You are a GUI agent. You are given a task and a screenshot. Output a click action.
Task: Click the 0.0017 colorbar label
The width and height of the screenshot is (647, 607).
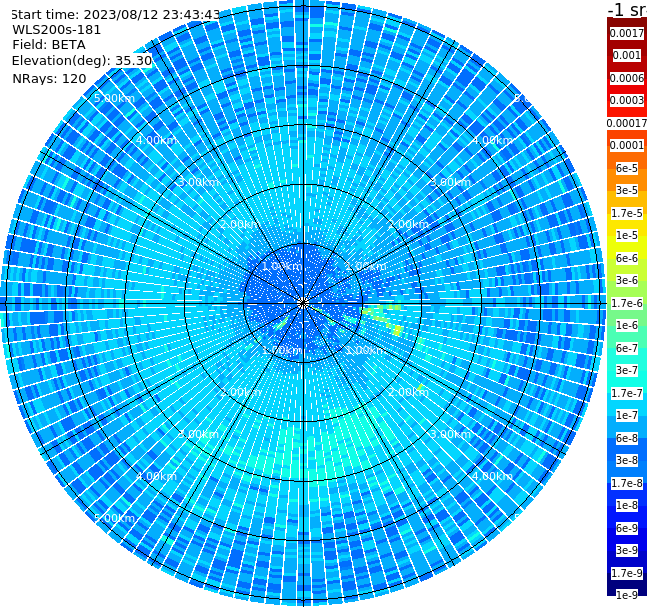626,33
